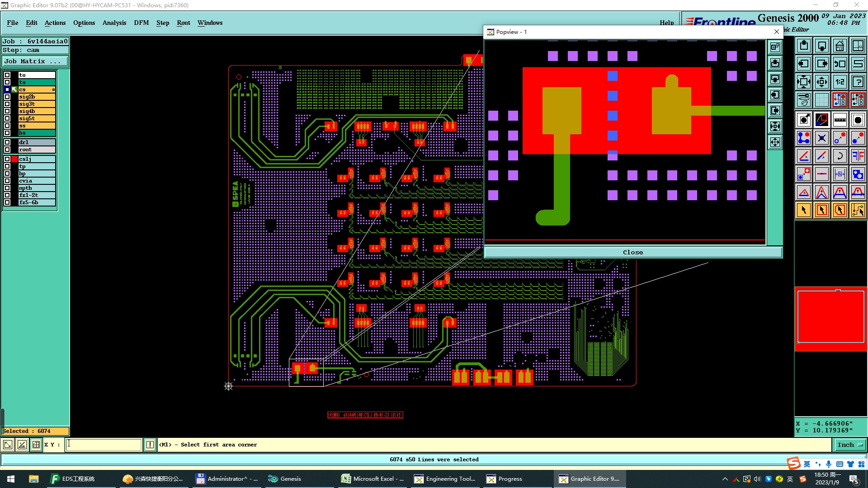Click the X Y coordinate input field

[104, 445]
